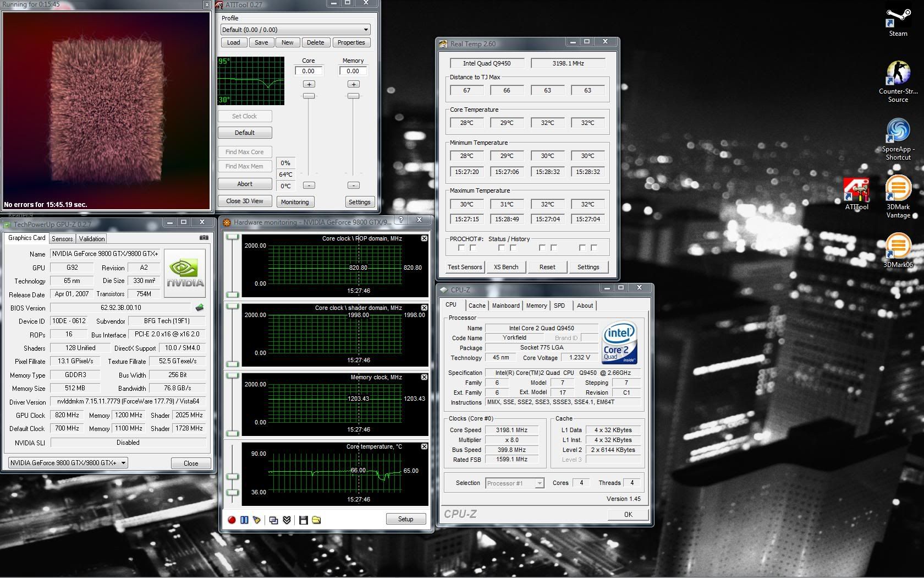
Task: Tick the sixth PROCHOT checkbox in Real Temp
Action: (554, 248)
